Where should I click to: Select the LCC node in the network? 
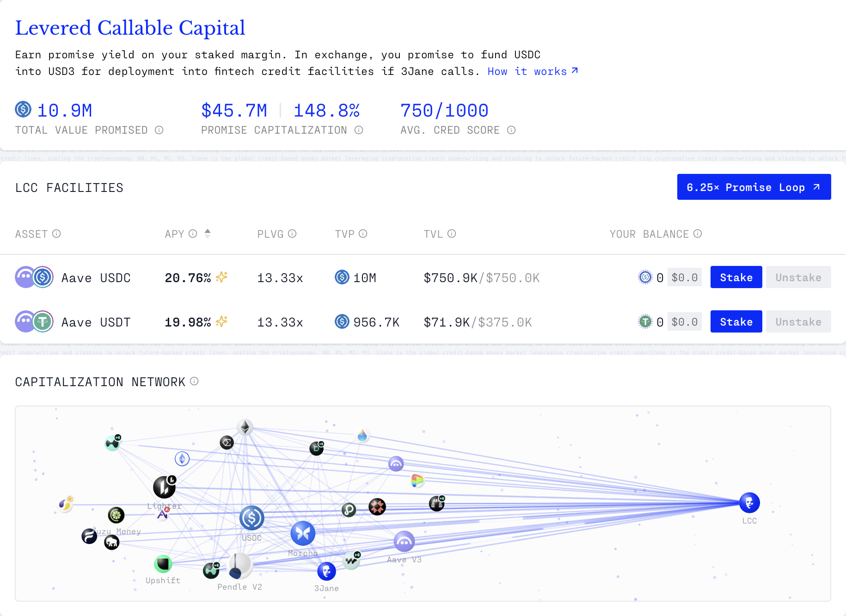749,503
